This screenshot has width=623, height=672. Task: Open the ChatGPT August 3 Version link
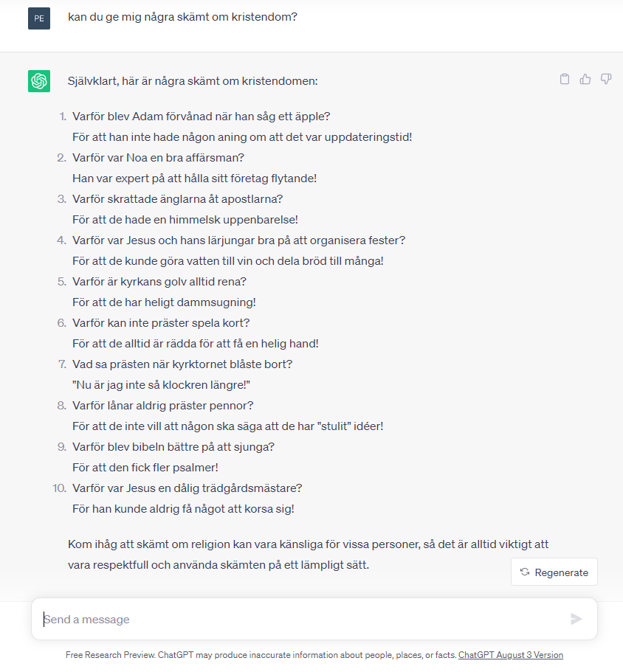[x=511, y=655]
